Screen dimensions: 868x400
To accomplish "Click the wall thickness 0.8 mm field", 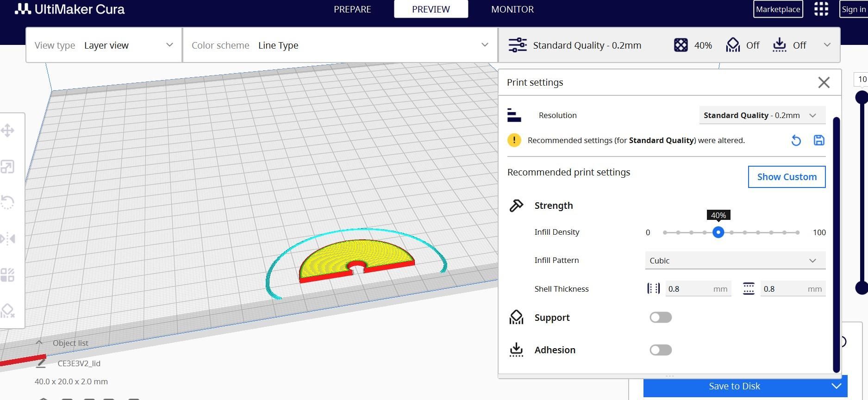I will click(x=698, y=289).
